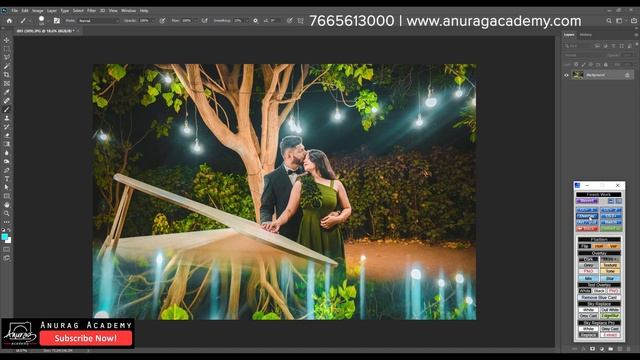Open the Brush Preset picker arrow
Image resolution: width=640 pixels, height=360 pixels.
[x=48, y=20]
